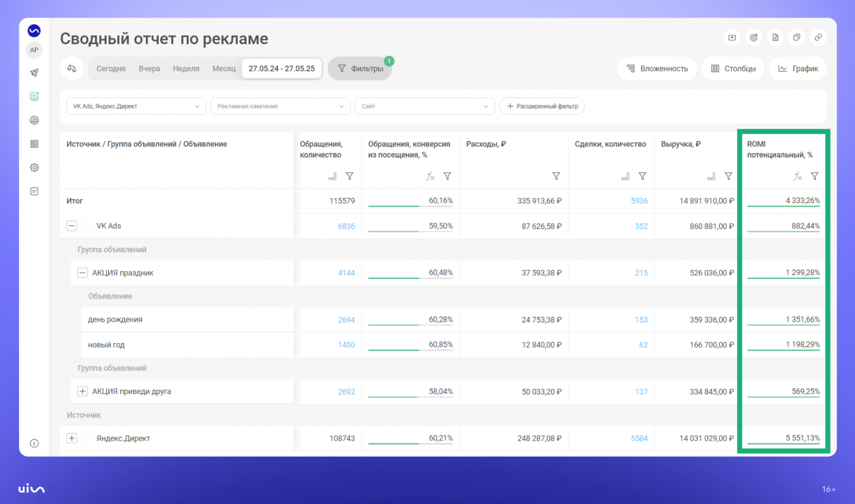855x504 pixels.
Task: Open the Рекламная кампания dropdown
Action: (x=280, y=106)
